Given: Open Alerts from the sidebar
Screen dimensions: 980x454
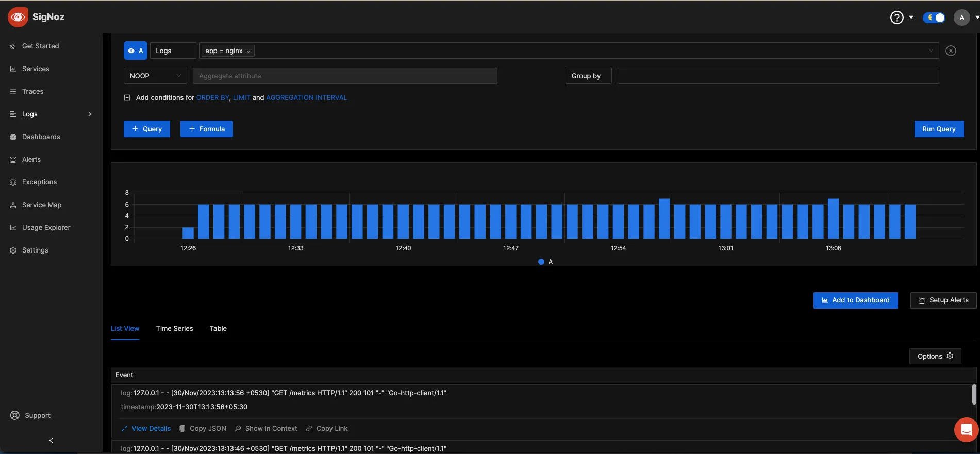Looking at the screenshot, I should coord(31,159).
